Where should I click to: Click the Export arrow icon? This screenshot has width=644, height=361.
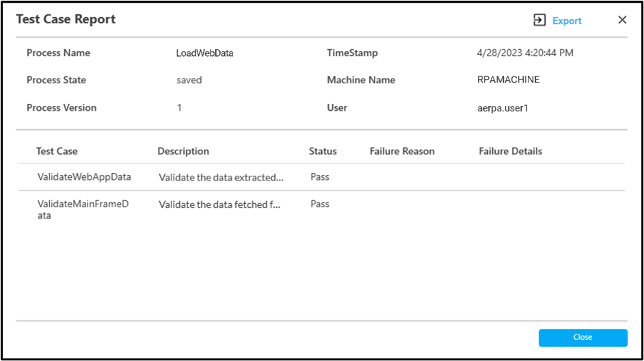(539, 20)
